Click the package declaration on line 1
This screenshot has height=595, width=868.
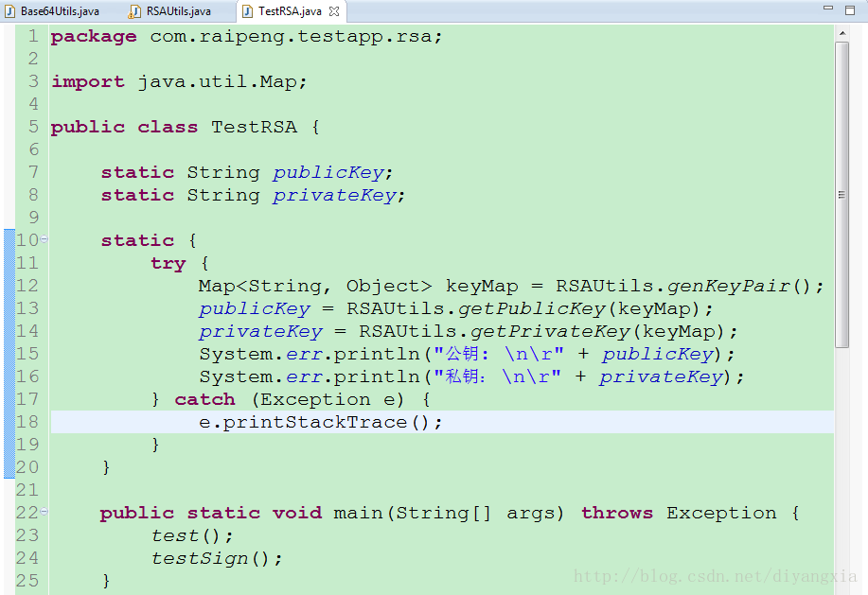pyautogui.click(x=246, y=37)
